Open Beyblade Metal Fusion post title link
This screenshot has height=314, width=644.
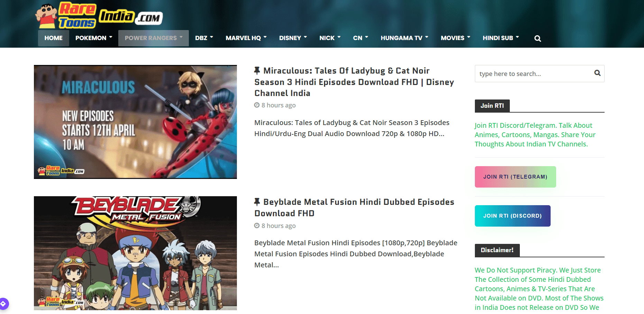(x=354, y=208)
